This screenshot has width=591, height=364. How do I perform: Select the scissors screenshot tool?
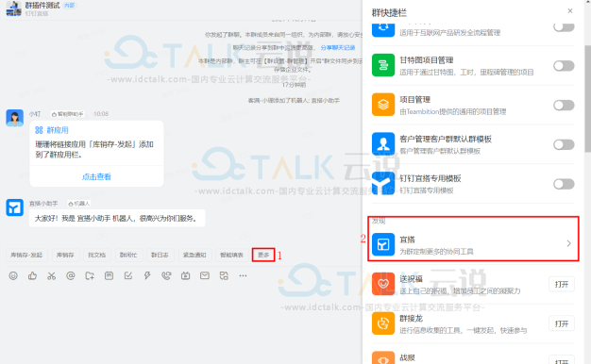tap(51, 276)
